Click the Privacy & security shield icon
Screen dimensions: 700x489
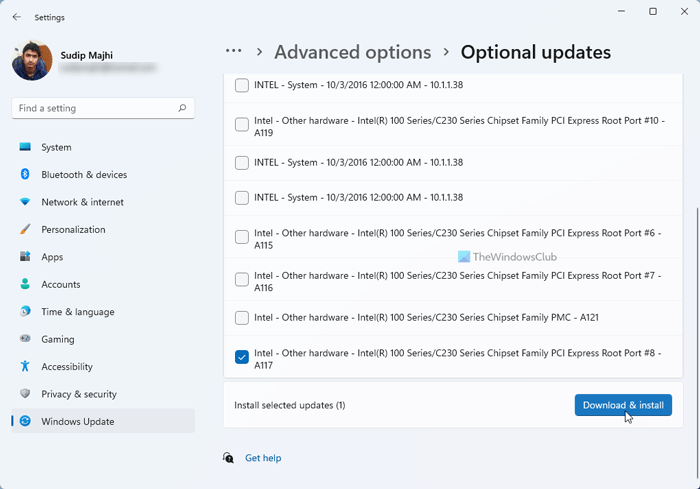(x=25, y=394)
